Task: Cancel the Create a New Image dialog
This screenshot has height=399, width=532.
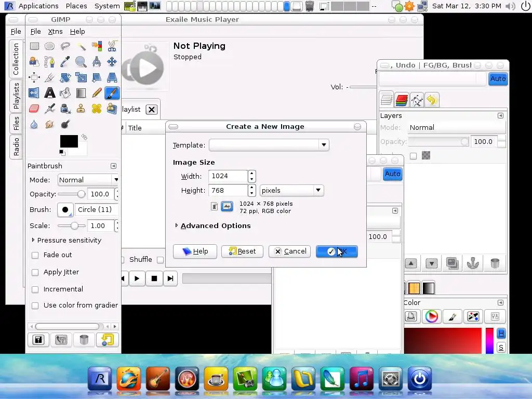Action: point(289,251)
